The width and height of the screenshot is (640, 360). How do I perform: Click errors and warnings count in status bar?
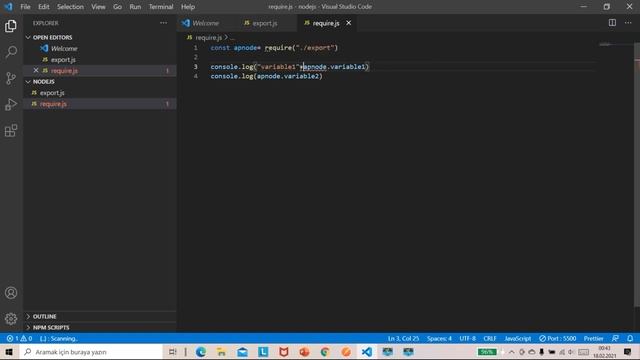(x=19, y=338)
